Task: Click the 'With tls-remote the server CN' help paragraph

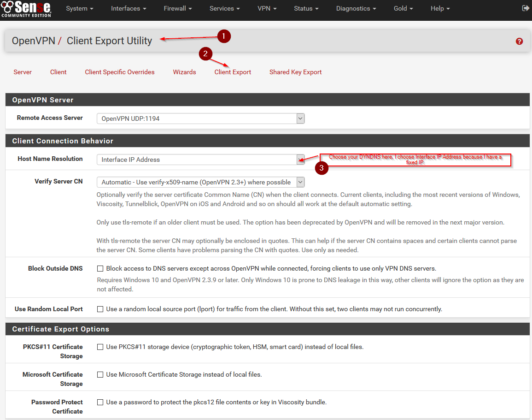Action: (x=307, y=245)
